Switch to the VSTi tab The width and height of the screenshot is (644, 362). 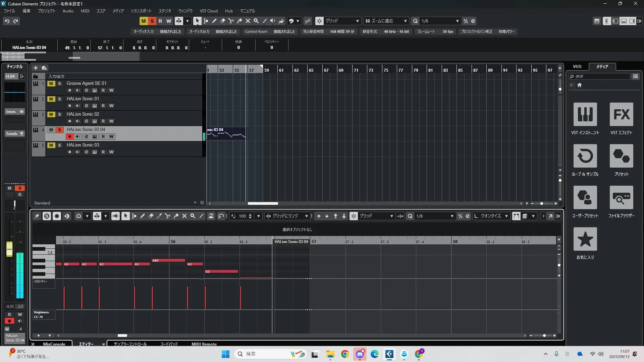pyautogui.click(x=577, y=66)
